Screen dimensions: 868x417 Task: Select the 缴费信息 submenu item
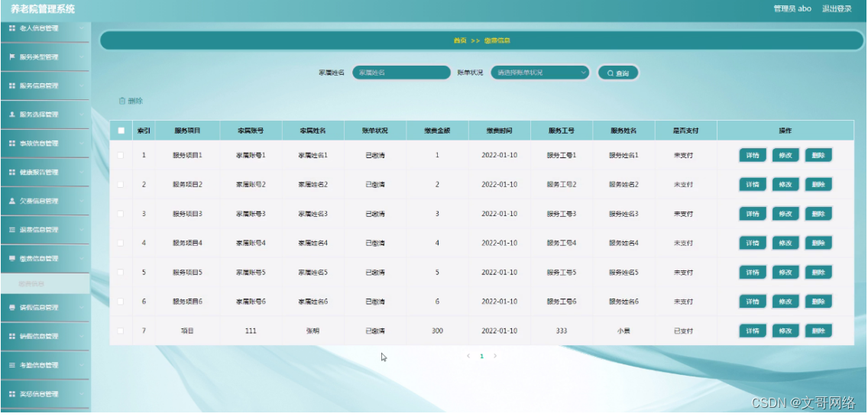click(x=45, y=283)
